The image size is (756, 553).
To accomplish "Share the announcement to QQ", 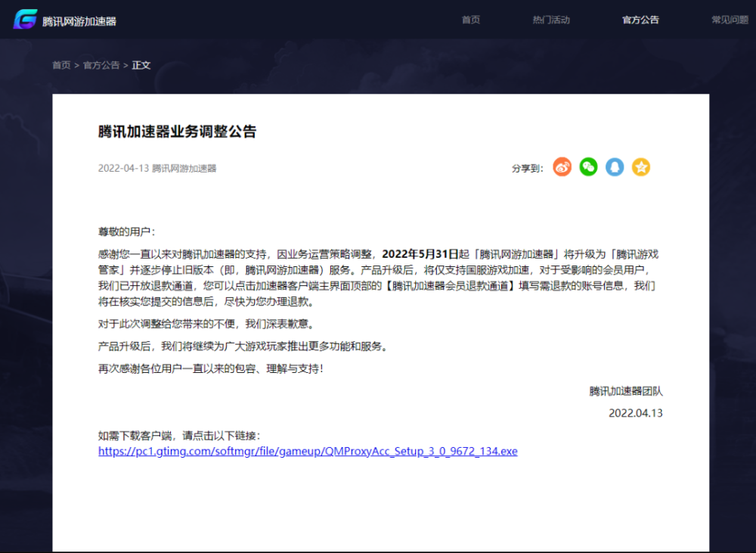I will (615, 167).
